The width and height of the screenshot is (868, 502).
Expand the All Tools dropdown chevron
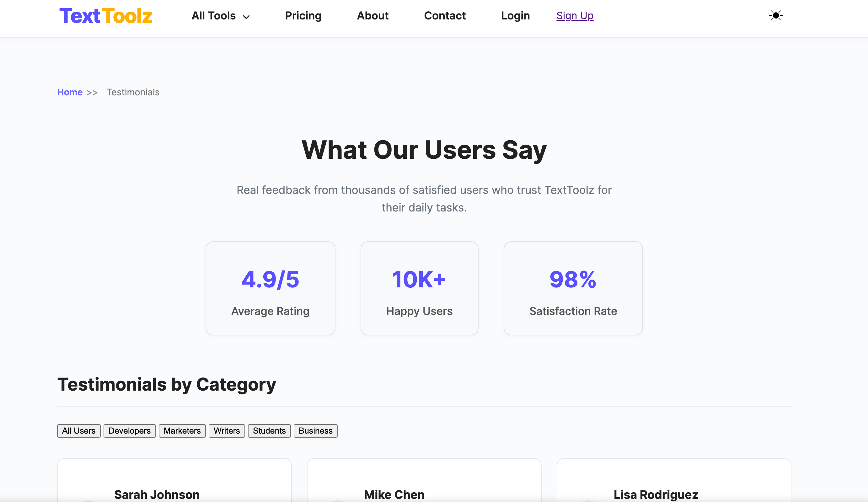[x=246, y=17]
